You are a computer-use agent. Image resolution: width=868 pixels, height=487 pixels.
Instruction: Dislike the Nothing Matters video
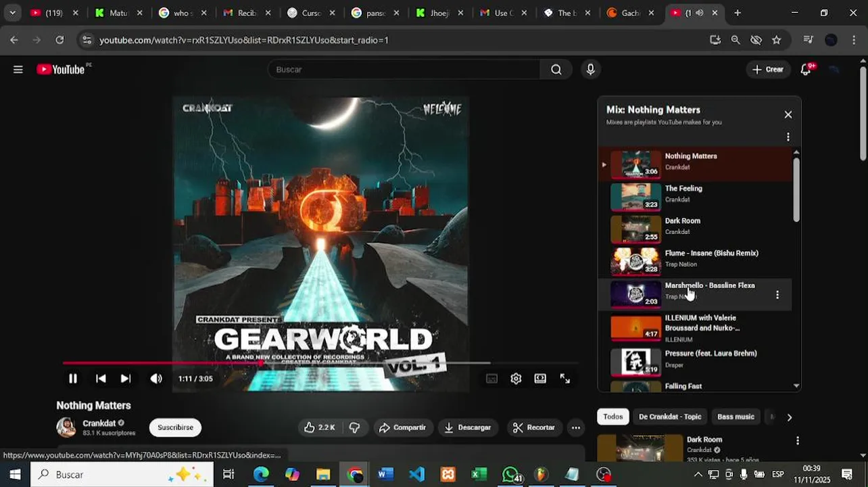(354, 427)
